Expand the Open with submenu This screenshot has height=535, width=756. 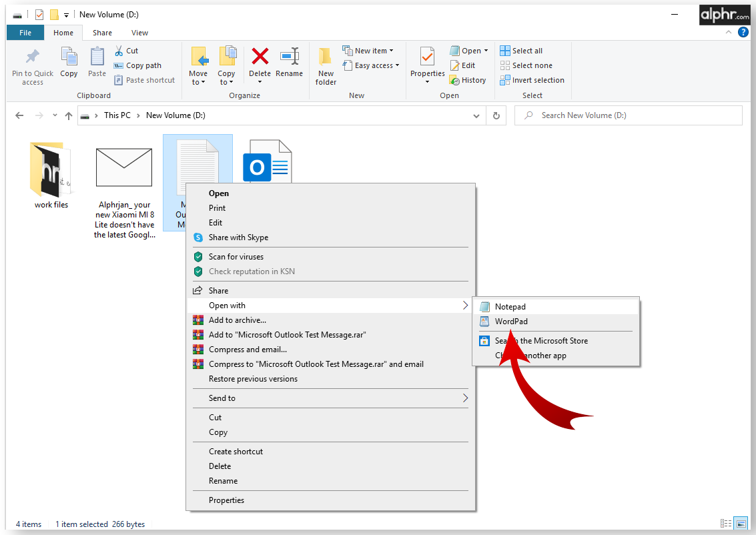[x=330, y=306]
